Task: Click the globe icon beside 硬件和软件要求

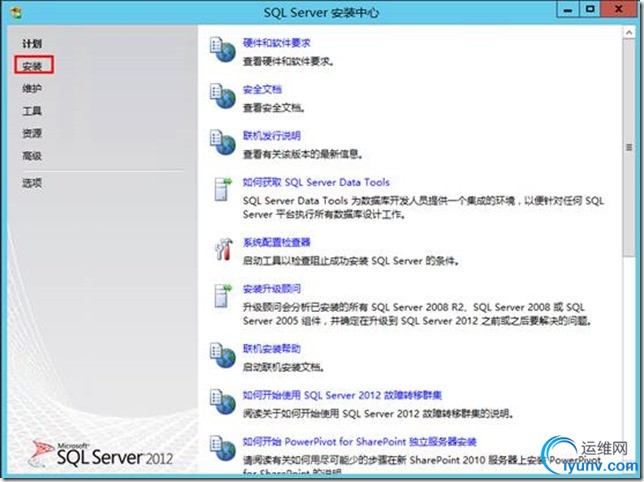Action: 223,50
